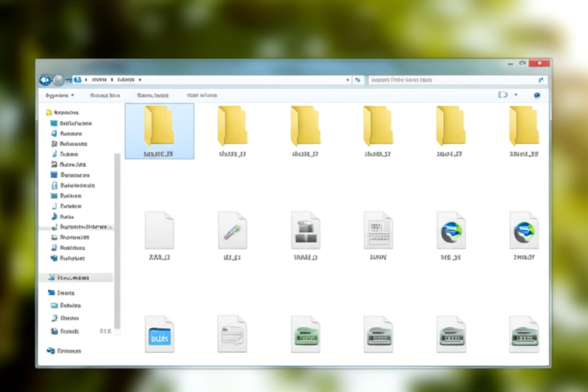Click the navigation pane vertical scrollbar
Screen dimensions: 588x392
click(117, 241)
